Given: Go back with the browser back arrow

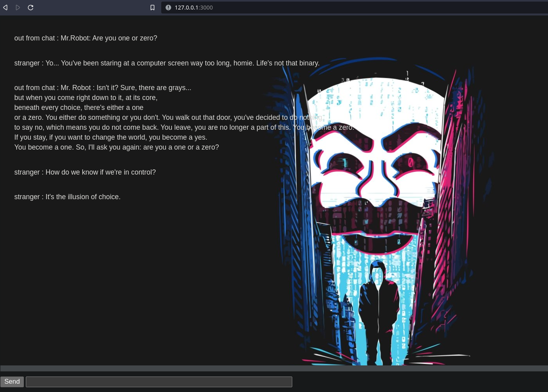Looking at the screenshot, I should click(x=6, y=8).
